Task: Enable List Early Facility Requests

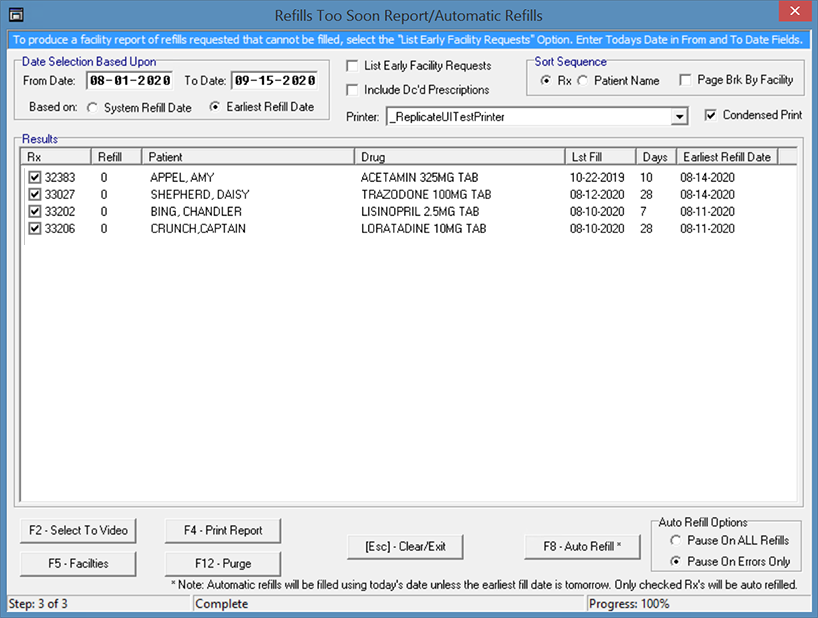Action: pyautogui.click(x=353, y=66)
